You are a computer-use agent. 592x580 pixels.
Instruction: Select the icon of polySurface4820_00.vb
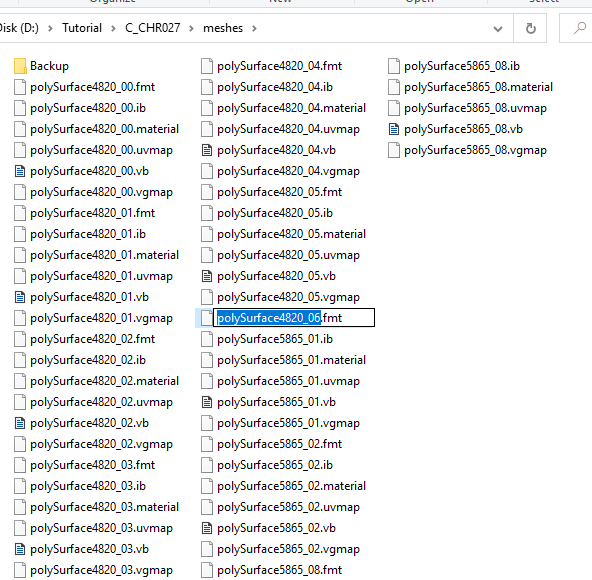pos(20,171)
